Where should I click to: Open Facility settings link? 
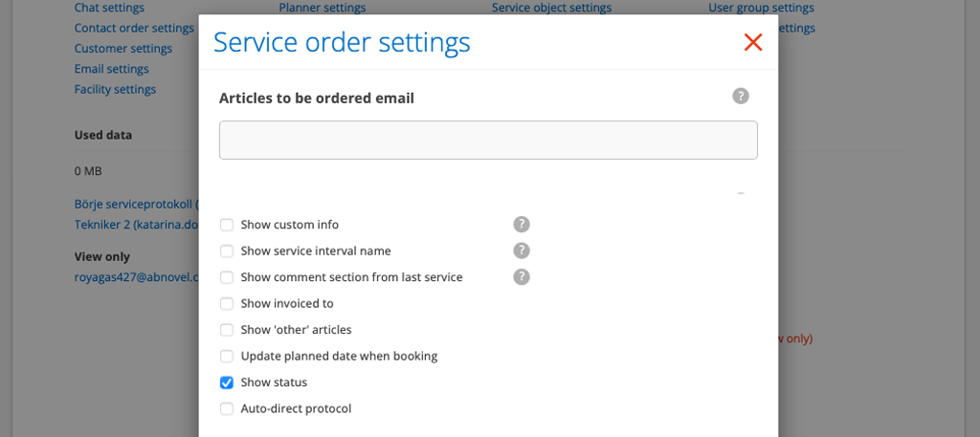[115, 89]
